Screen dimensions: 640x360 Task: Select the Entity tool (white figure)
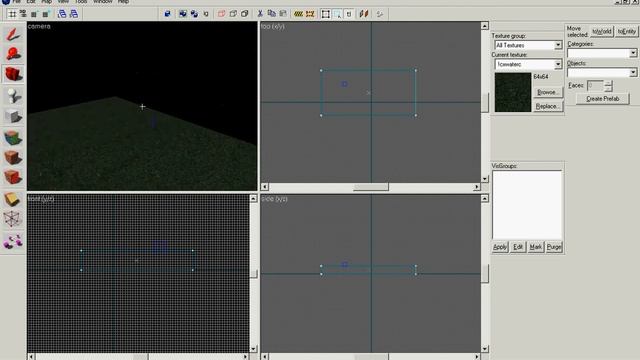click(x=13, y=96)
